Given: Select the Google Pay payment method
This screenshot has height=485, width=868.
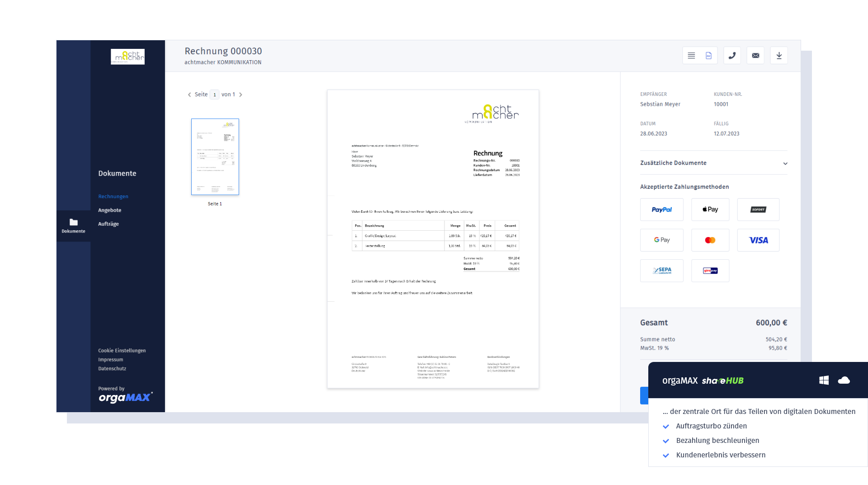Looking at the screenshot, I should click(x=661, y=240).
